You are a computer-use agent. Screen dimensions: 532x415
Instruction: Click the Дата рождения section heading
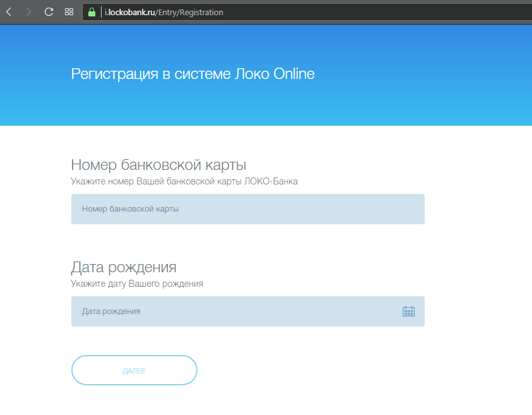pos(124,267)
